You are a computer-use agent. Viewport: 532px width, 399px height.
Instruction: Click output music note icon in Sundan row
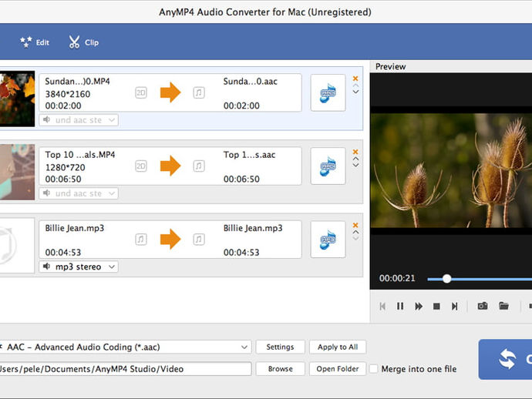pyautogui.click(x=199, y=92)
